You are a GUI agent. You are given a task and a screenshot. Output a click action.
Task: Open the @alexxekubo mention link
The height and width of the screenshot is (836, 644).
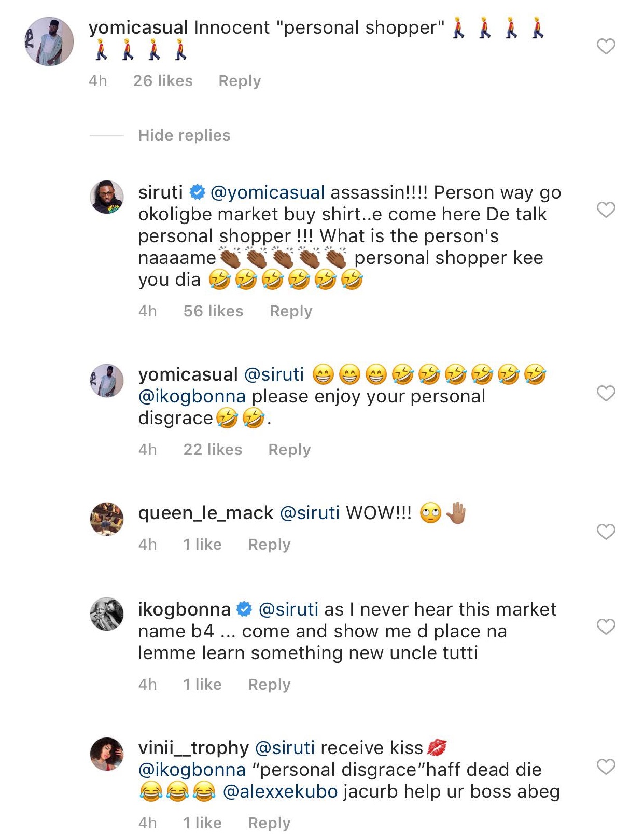tap(280, 792)
